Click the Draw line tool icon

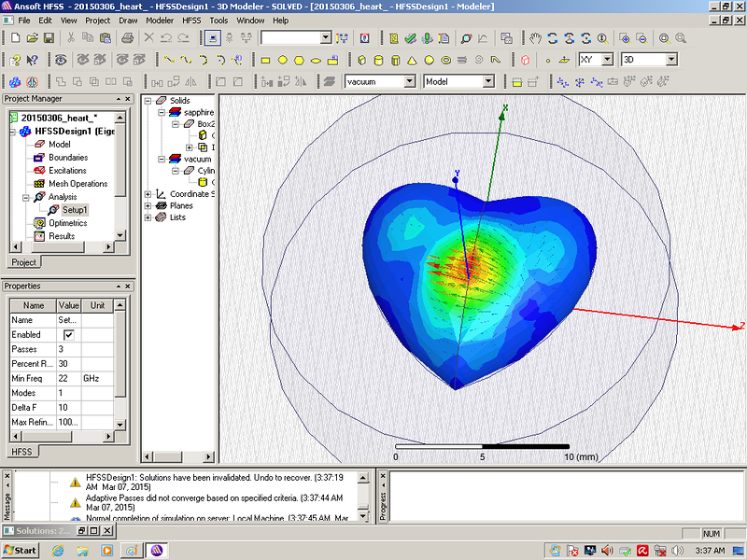pyautogui.click(x=169, y=60)
